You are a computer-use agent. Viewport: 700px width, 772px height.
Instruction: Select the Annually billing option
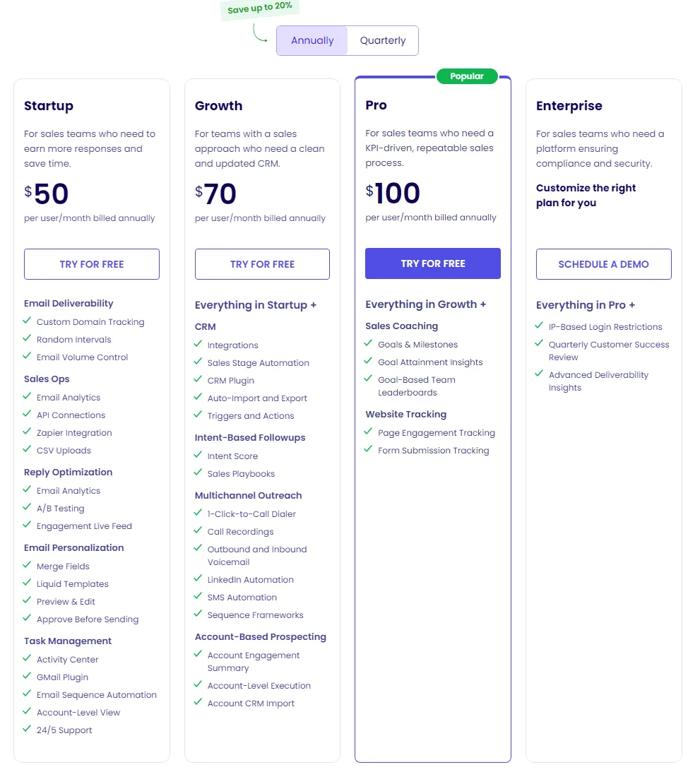tap(312, 40)
